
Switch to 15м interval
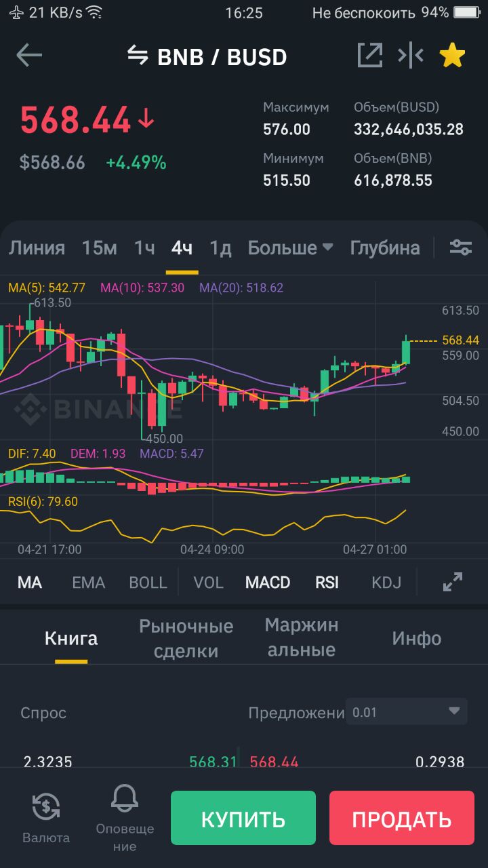pos(100,248)
